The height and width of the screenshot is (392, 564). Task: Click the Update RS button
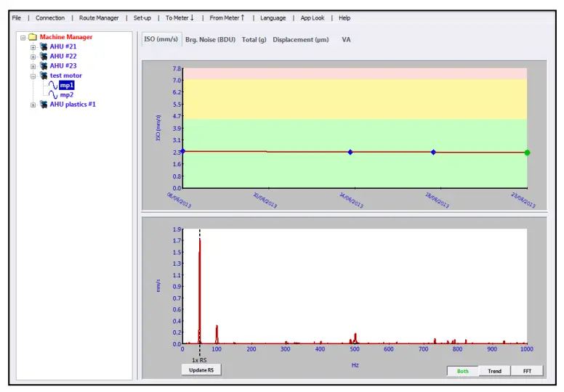pyautogui.click(x=201, y=370)
